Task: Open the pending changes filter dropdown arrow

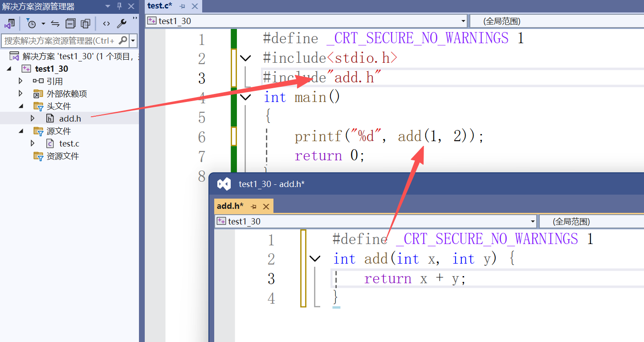Action: point(43,24)
